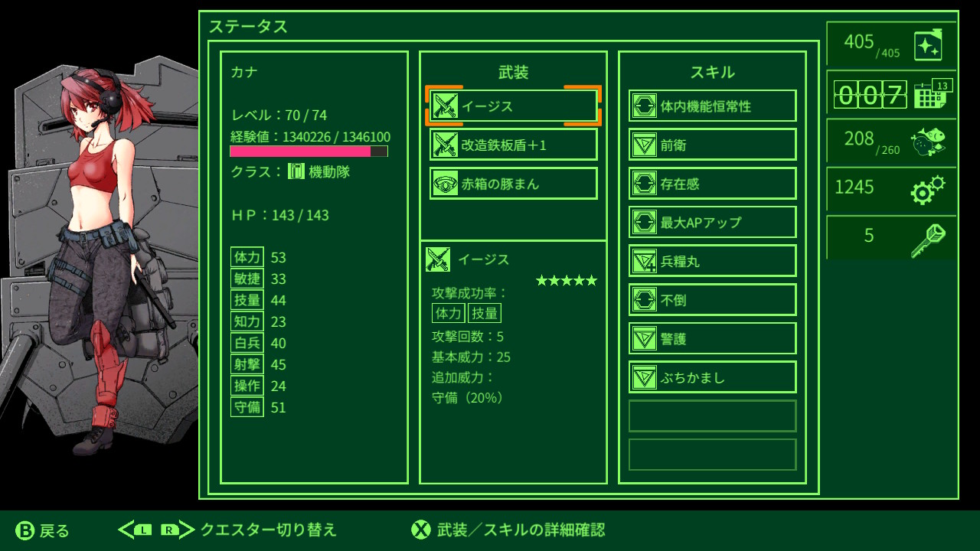
Task: Select the 兵糧丸 skill entry
Action: (713, 261)
